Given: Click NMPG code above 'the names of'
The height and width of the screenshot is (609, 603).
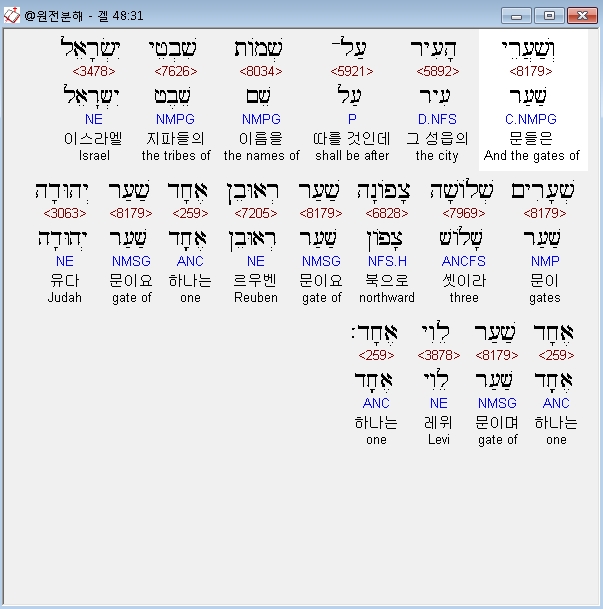Looking at the screenshot, I should 261,119.
